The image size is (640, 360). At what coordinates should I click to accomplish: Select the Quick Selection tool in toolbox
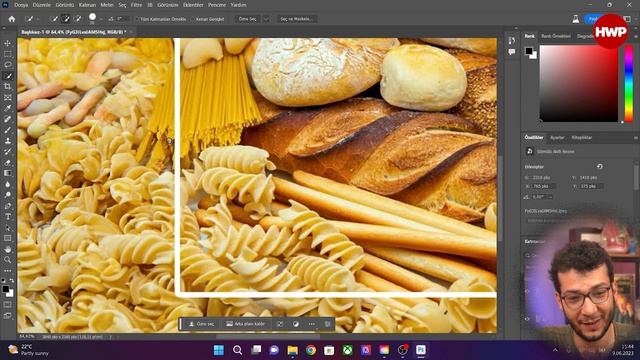tap(8, 76)
